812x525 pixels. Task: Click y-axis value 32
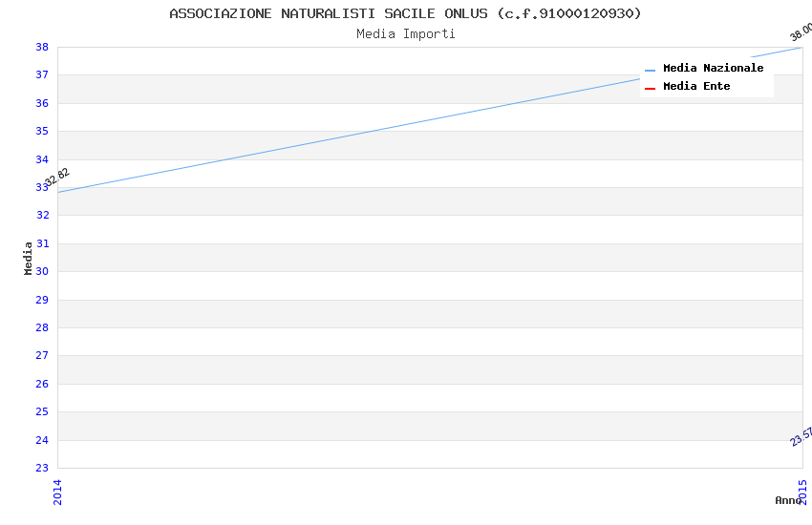[43, 215]
